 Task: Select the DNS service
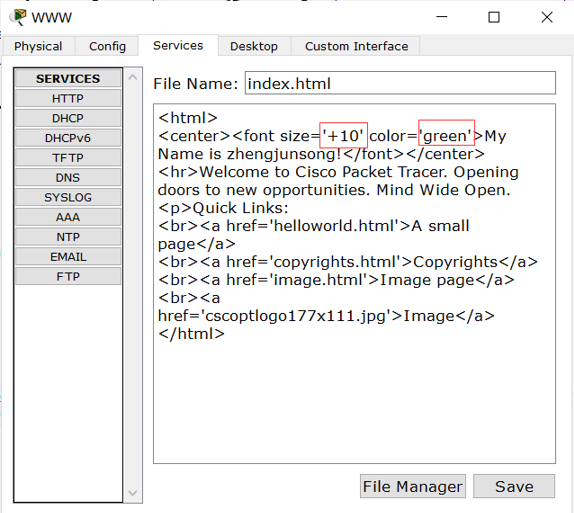point(68,177)
